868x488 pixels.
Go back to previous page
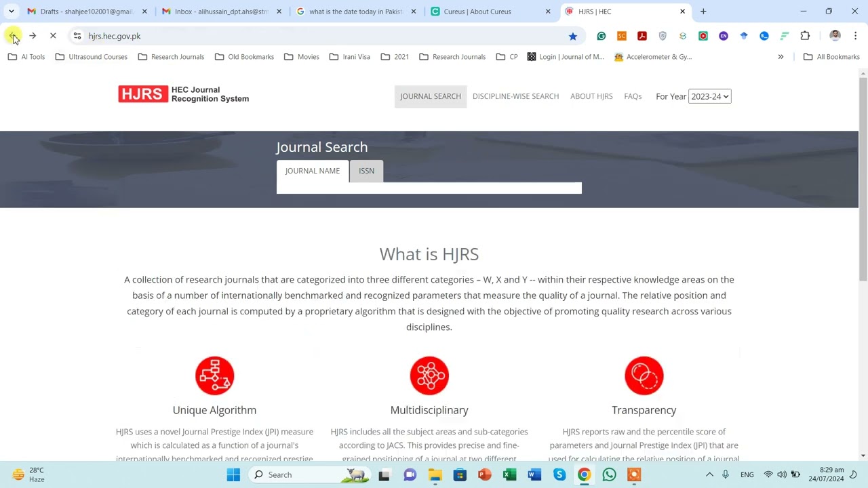coord(13,36)
